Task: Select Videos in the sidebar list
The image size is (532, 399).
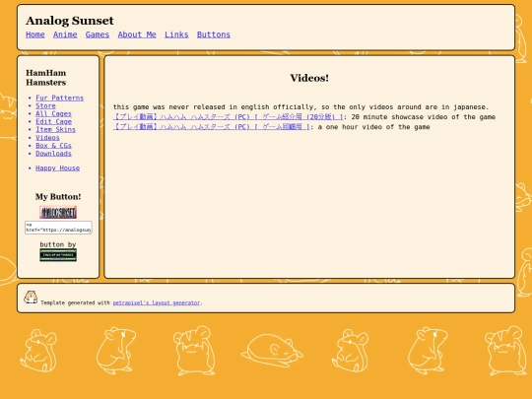Action: click(x=47, y=137)
